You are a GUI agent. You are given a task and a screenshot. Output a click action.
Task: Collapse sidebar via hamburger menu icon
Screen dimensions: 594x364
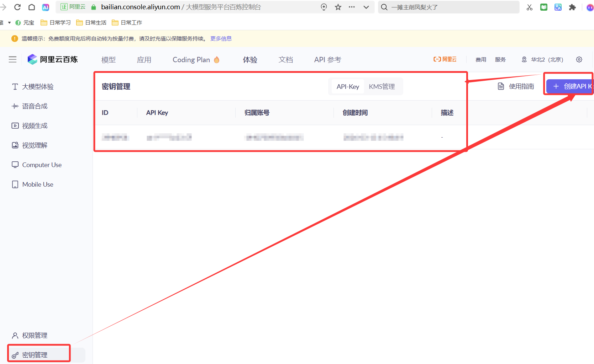coord(12,59)
